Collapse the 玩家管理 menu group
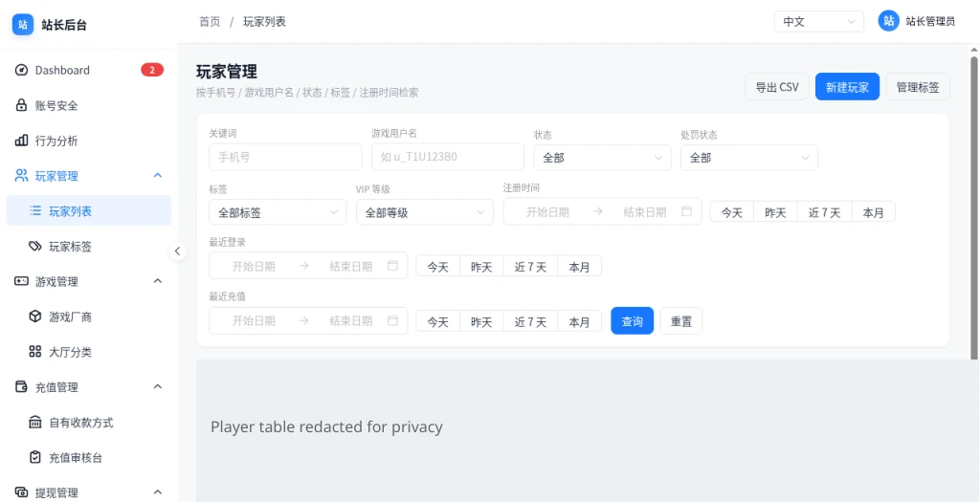This screenshot has width=980, height=502. (x=158, y=175)
